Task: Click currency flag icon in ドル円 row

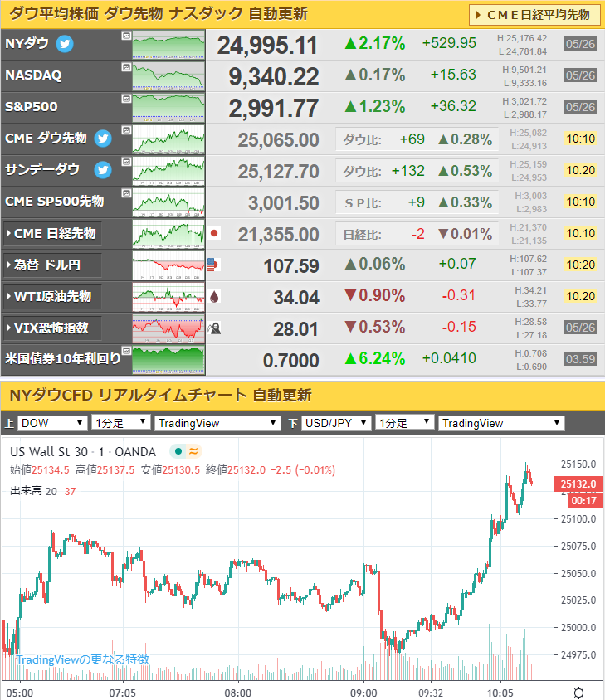Action: pos(213,265)
